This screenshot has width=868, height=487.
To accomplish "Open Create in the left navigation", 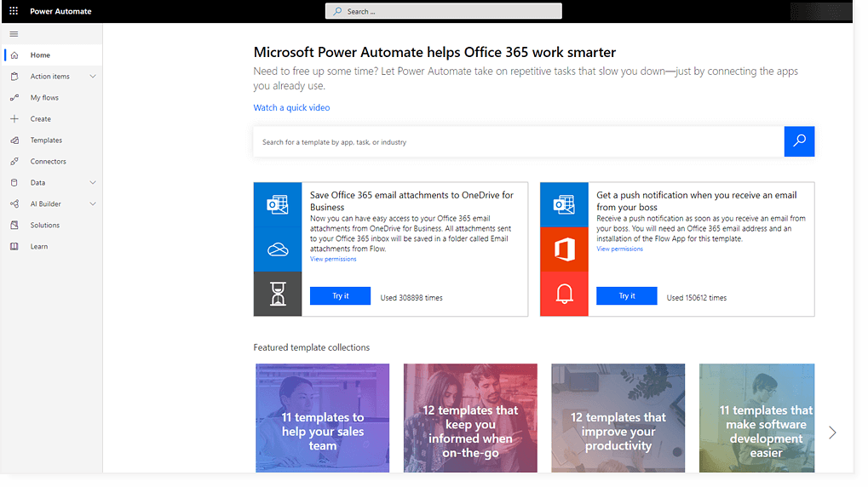I will [40, 119].
